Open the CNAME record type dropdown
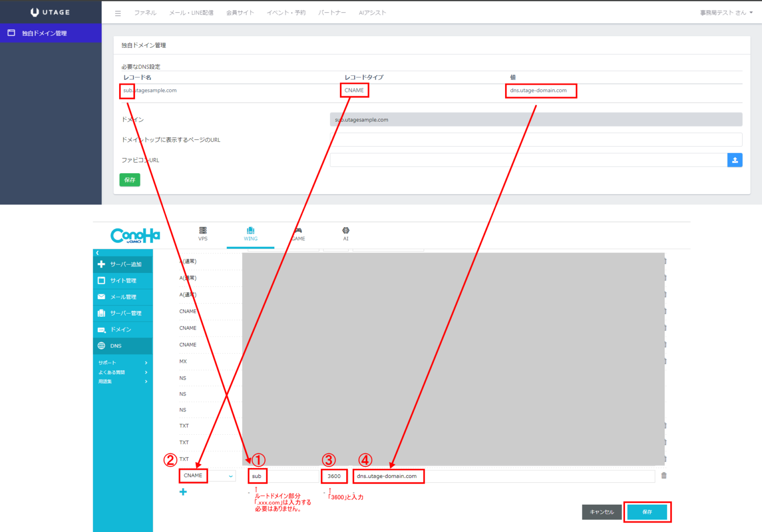762x532 pixels. pos(207,476)
